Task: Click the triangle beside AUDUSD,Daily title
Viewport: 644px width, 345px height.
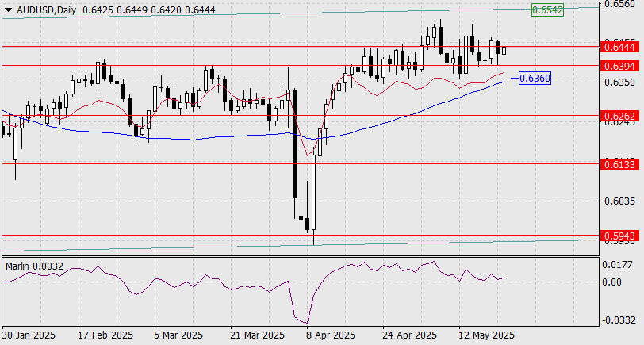Action: coord(8,10)
